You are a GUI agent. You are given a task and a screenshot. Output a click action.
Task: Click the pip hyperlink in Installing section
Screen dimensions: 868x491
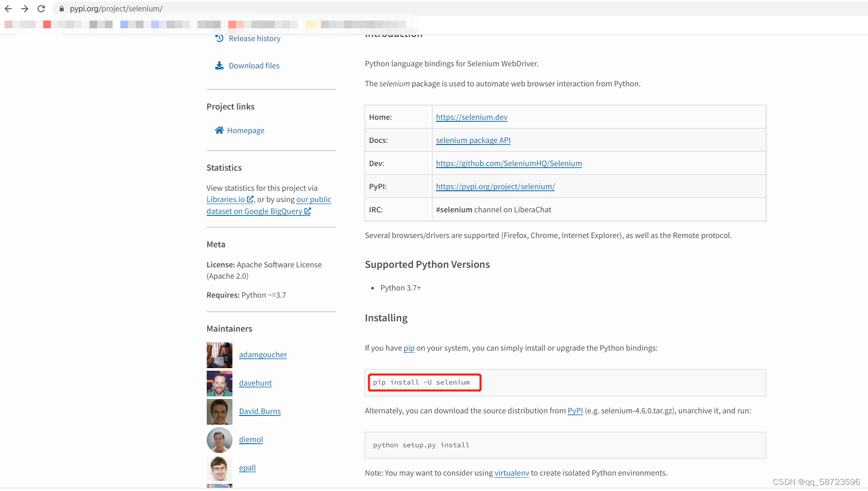(409, 348)
